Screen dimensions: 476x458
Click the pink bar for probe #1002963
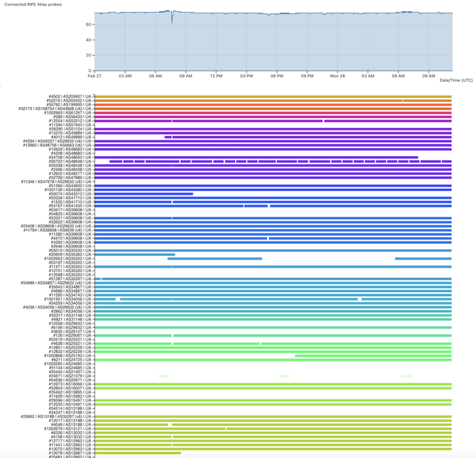pos(273,112)
